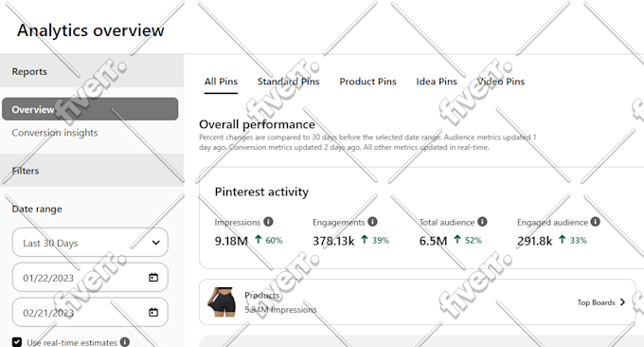Click the Top Boards arrow chevron
This screenshot has height=347, width=644.
[x=622, y=302]
